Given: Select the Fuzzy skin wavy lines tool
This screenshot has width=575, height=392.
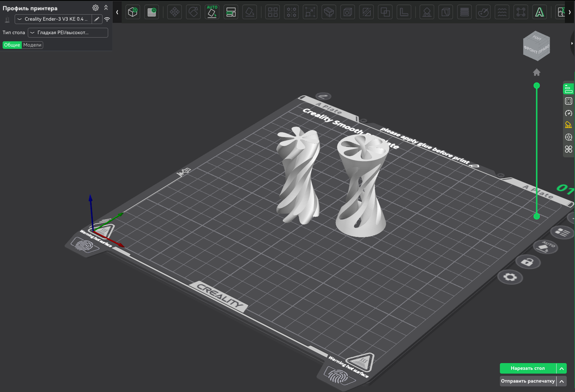Looking at the screenshot, I should [x=502, y=12].
